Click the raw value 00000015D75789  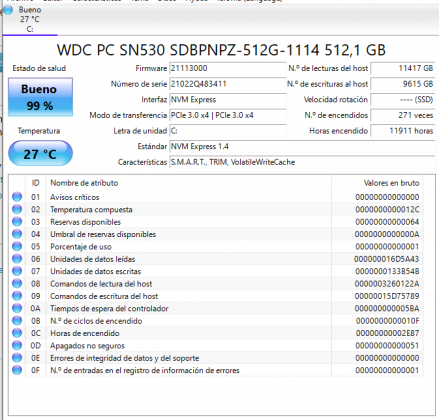[387, 296]
